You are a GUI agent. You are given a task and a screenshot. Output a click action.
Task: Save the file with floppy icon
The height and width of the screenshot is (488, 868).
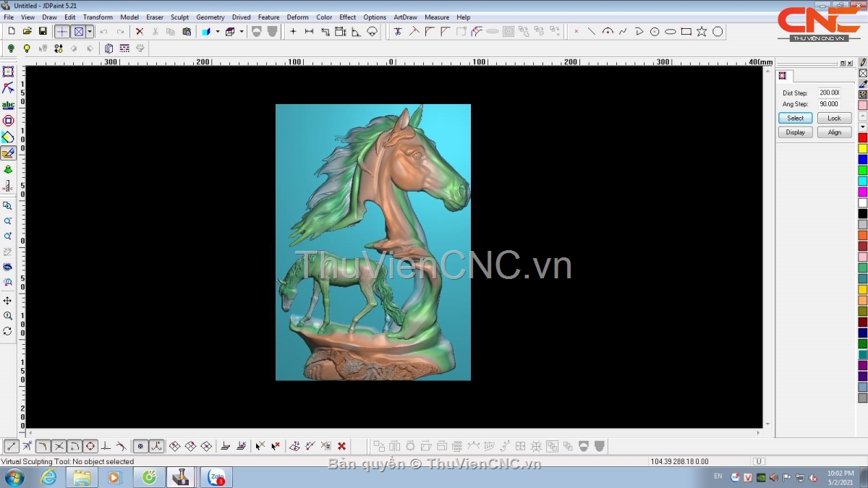[x=43, y=32]
